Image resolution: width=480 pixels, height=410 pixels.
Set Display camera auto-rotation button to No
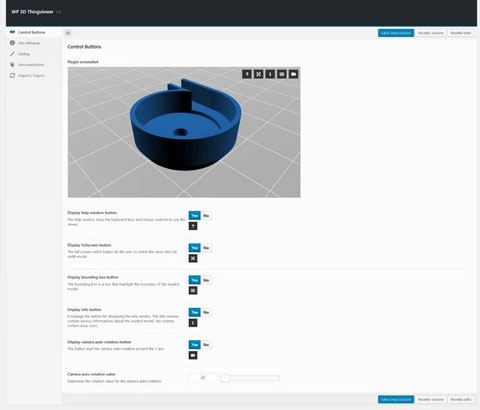[x=206, y=345]
